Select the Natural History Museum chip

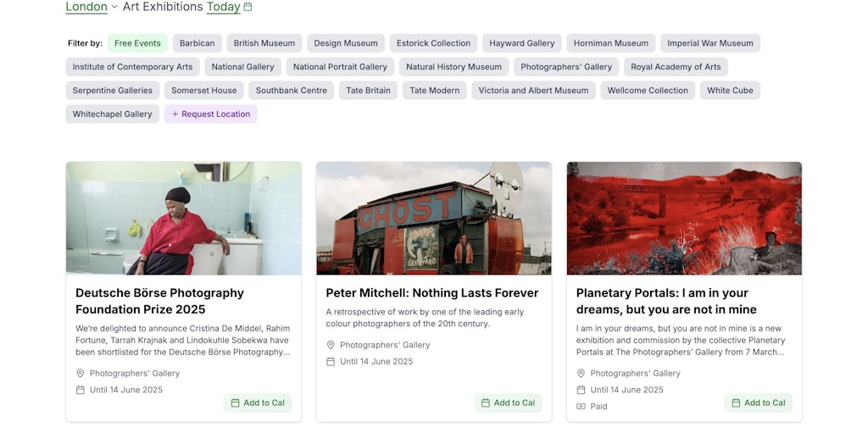[x=454, y=67]
